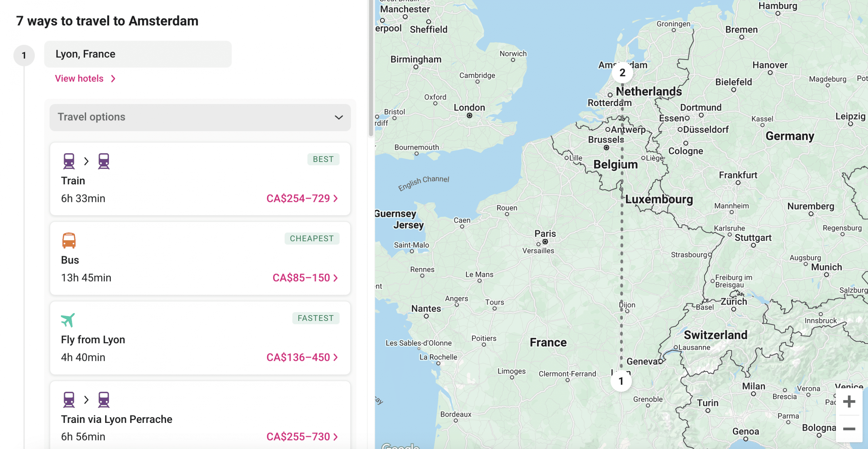868x449 pixels.
Task: Click the vertical scrollbar of results panel
Action: 371,68
